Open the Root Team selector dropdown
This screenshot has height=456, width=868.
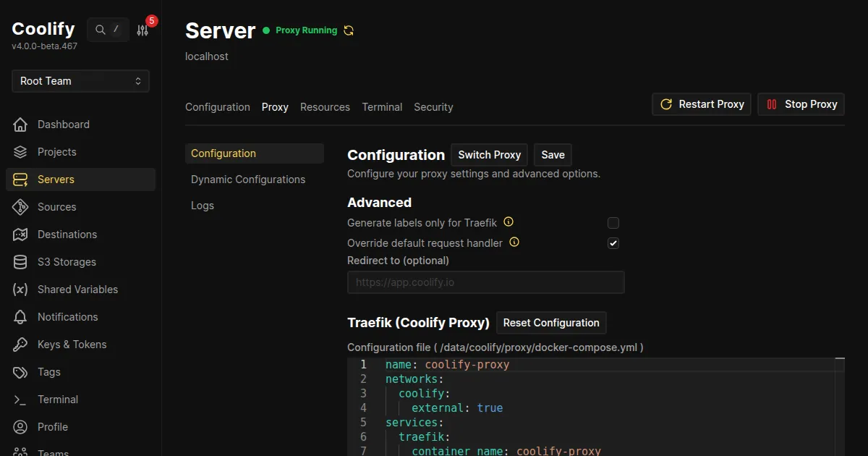(80, 81)
